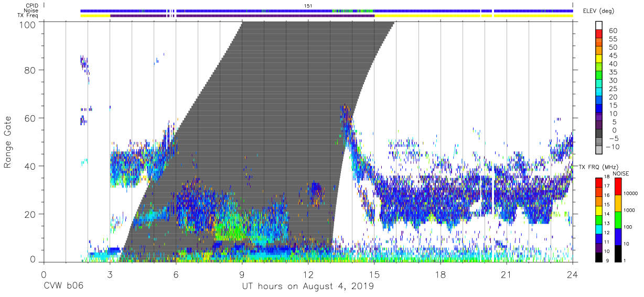Click the 24 hour tick label on the time axis
This screenshot has height=297, width=644.
point(573,274)
